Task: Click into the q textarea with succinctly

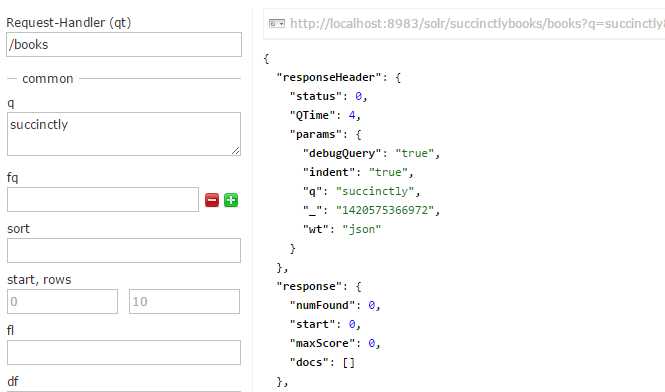Action: click(x=124, y=134)
